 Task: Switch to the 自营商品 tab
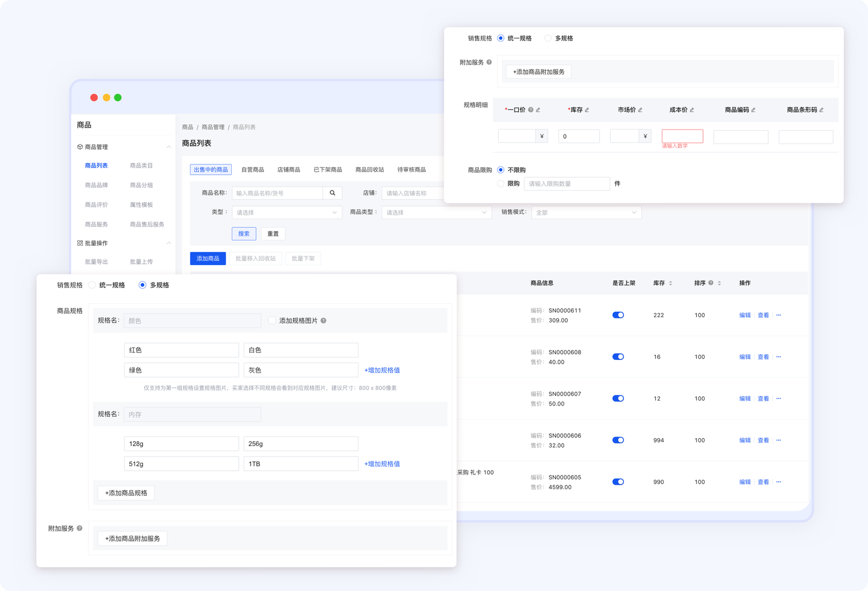(x=252, y=170)
